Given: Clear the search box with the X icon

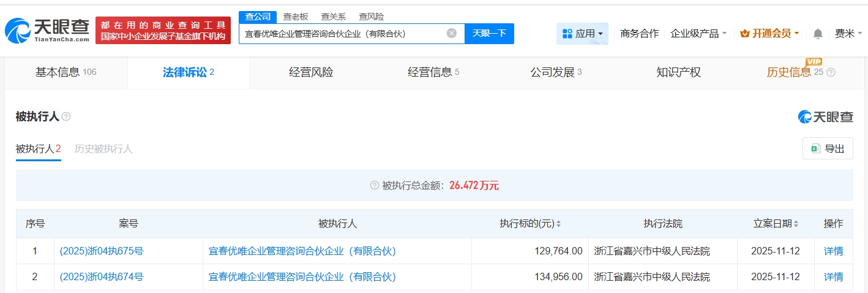Looking at the screenshot, I should click(452, 34).
